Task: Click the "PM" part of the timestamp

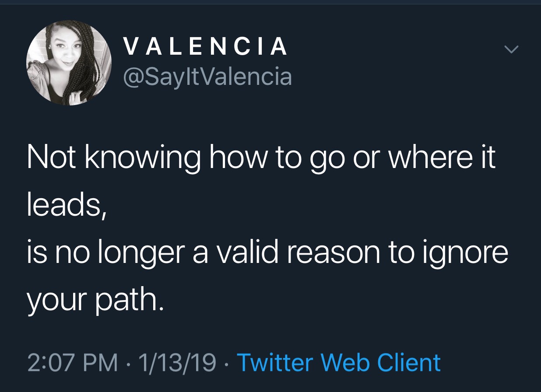Action: tap(104, 362)
